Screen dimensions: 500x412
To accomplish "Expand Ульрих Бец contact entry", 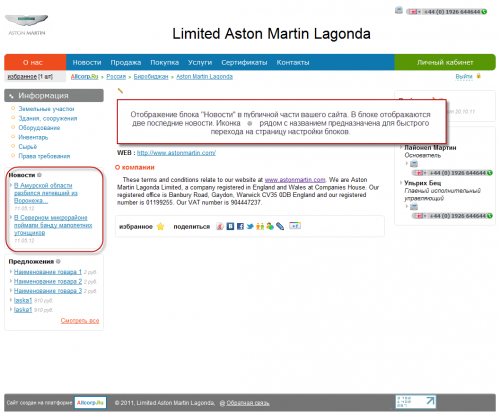I will pyautogui.click(x=401, y=183).
